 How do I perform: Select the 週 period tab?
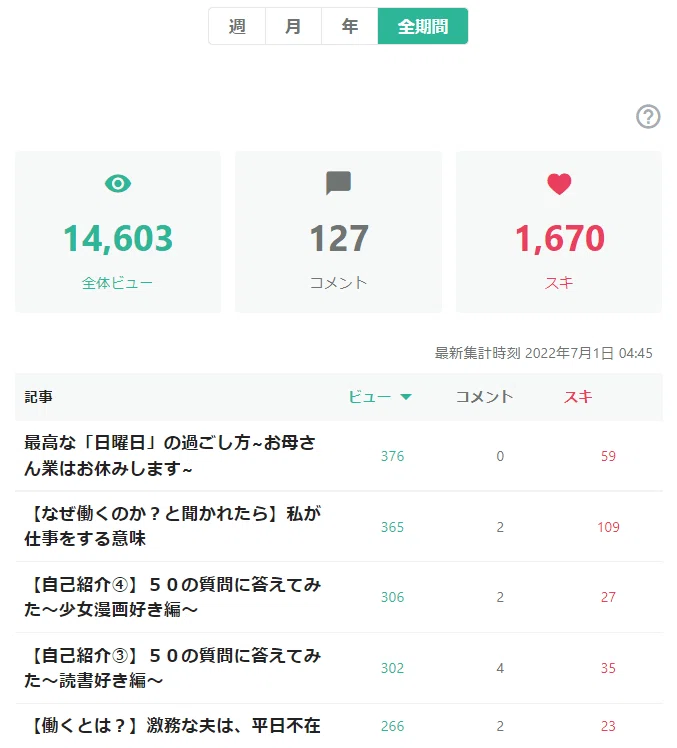tap(237, 26)
